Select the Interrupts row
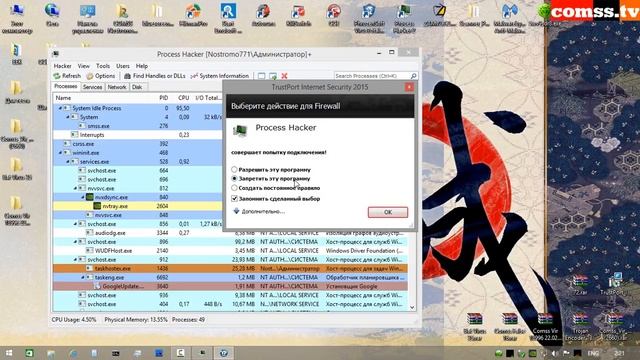This screenshot has width=640, height=360. click(138, 135)
